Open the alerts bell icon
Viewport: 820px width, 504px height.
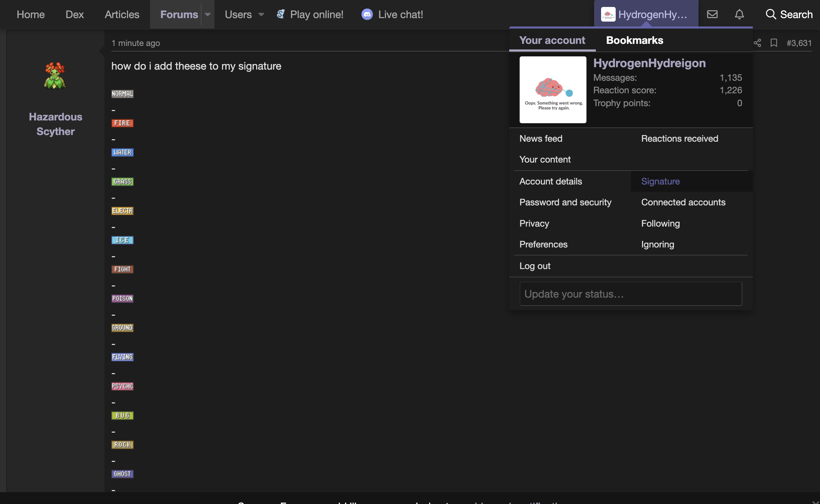tap(739, 14)
